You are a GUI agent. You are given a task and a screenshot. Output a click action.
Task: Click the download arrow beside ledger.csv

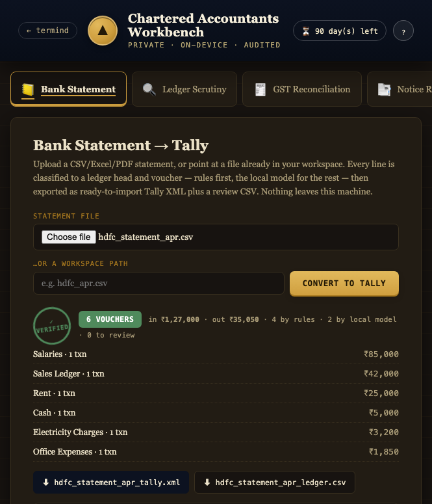coord(207,482)
